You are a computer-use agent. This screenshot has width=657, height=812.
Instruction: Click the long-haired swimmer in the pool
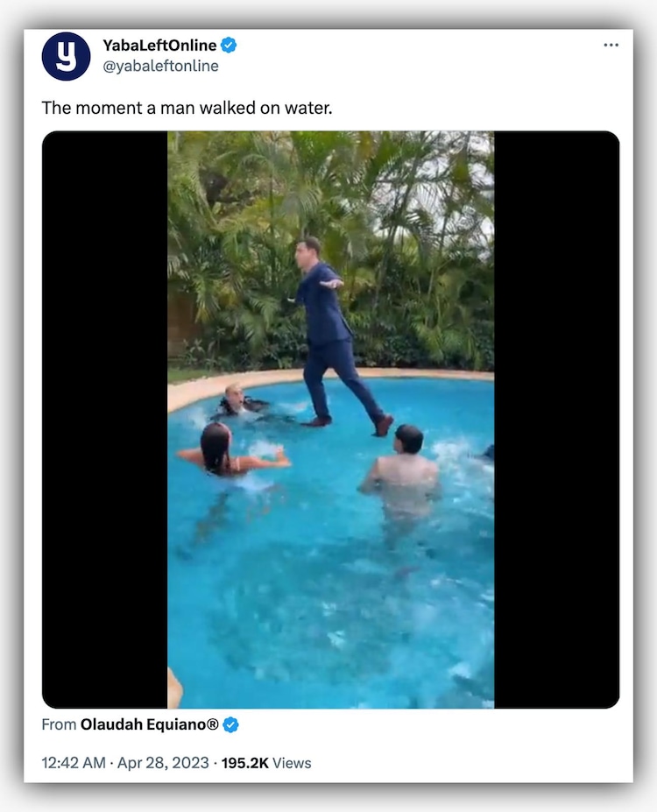[219, 451]
